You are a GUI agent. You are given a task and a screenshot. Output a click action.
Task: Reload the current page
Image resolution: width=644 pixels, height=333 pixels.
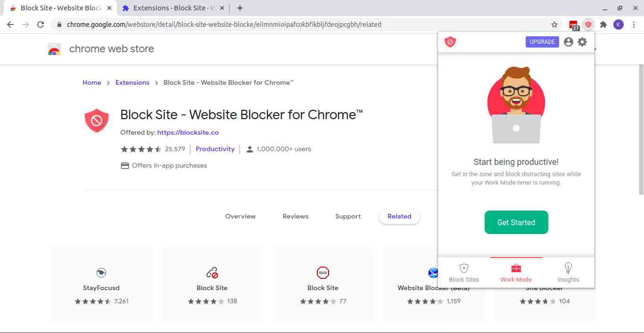(x=41, y=24)
